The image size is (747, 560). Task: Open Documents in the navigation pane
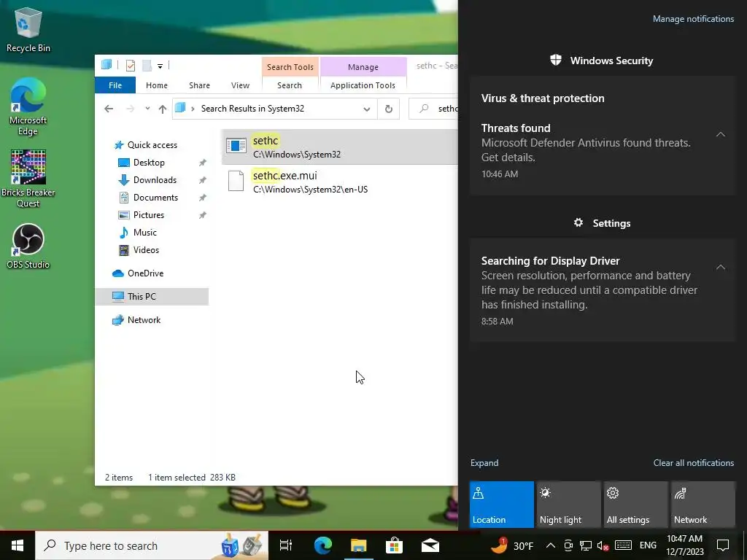[155, 198]
